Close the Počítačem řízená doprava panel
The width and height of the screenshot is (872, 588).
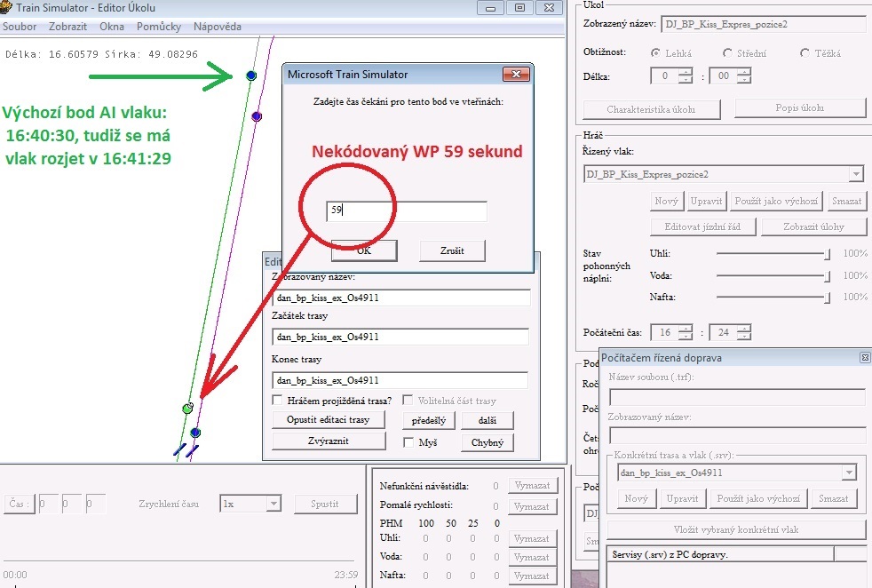(x=864, y=357)
